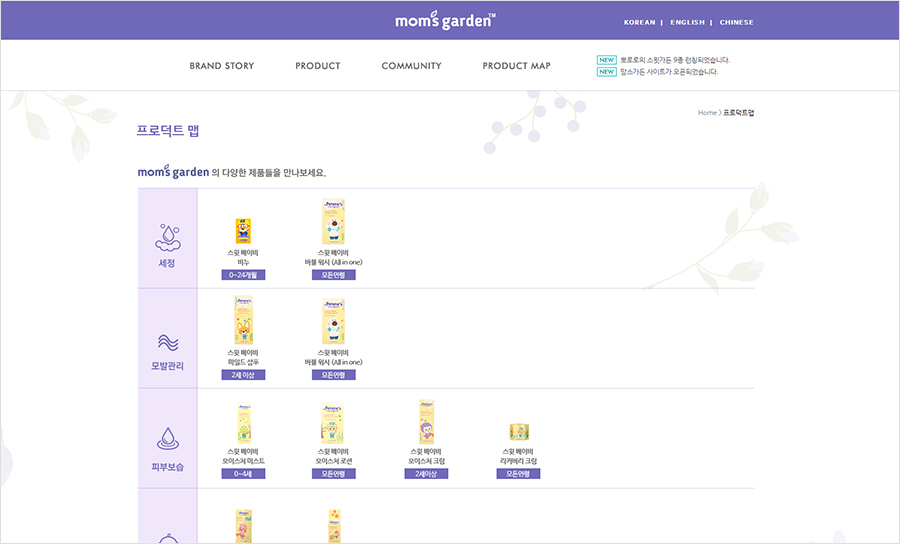900x544 pixels.
Task: Click the 0~24개월 age badge under 비누
Action: (243, 275)
